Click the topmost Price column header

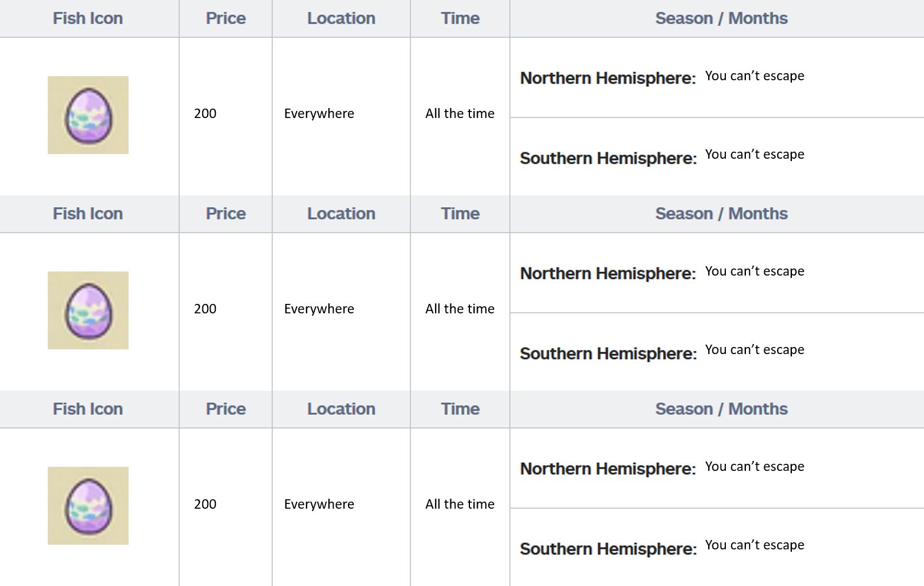[226, 18]
